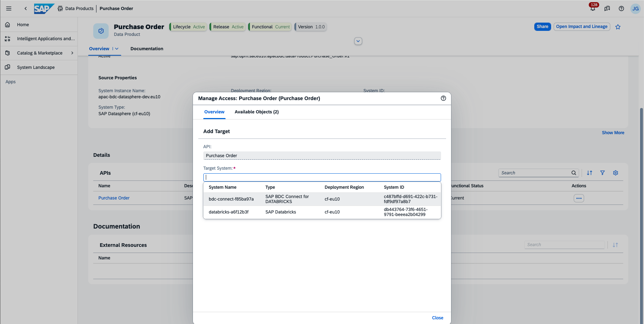Viewport: 644px width, 324px height.
Task: Mark Purchase Order as favorite star
Action: tap(618, 27)
